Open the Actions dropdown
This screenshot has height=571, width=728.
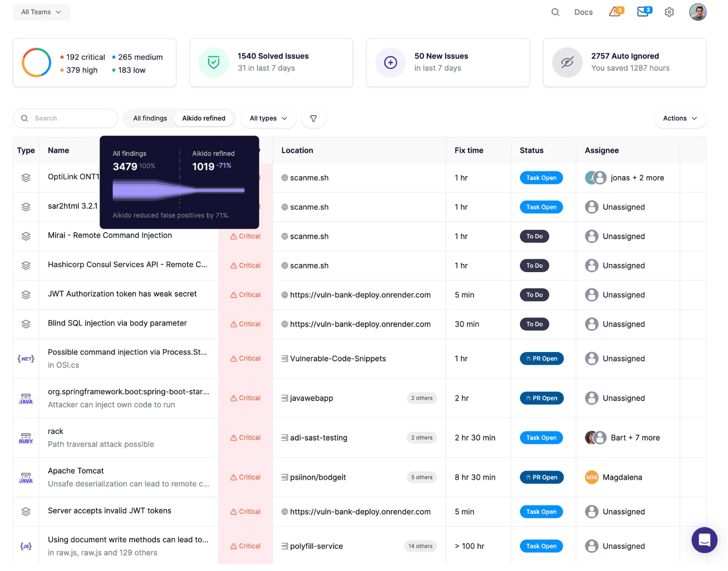pyautogui.click(x=679, y=118)
